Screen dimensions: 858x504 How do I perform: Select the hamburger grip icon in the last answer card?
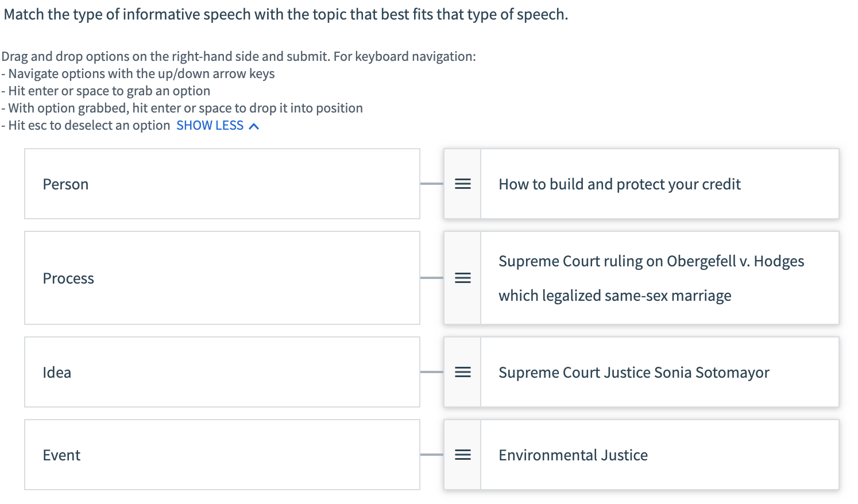point(462,455)
